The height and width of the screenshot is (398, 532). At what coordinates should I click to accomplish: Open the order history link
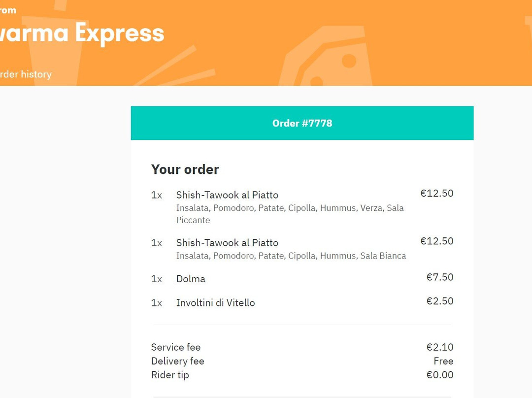pos(26,74)
